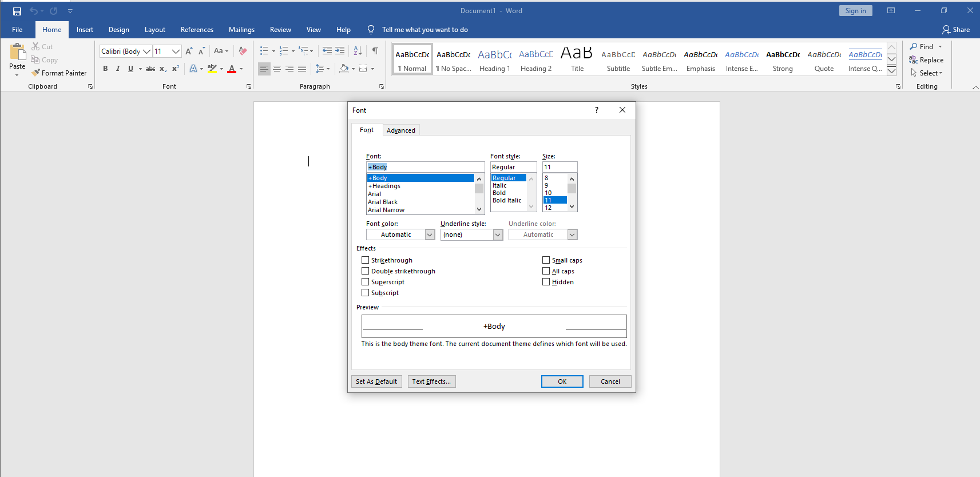The height and width of the screenshot is (477, 980).
Task: Toggle Show/Hide paragraph marks icon
Action: 375,51
